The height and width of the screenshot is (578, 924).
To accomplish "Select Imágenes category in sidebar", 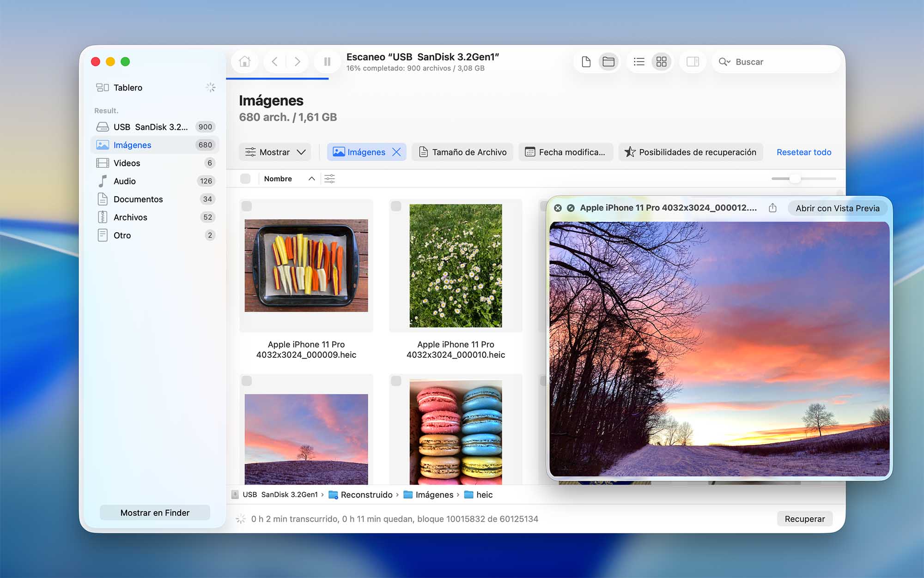I will (x=155, y=144).
